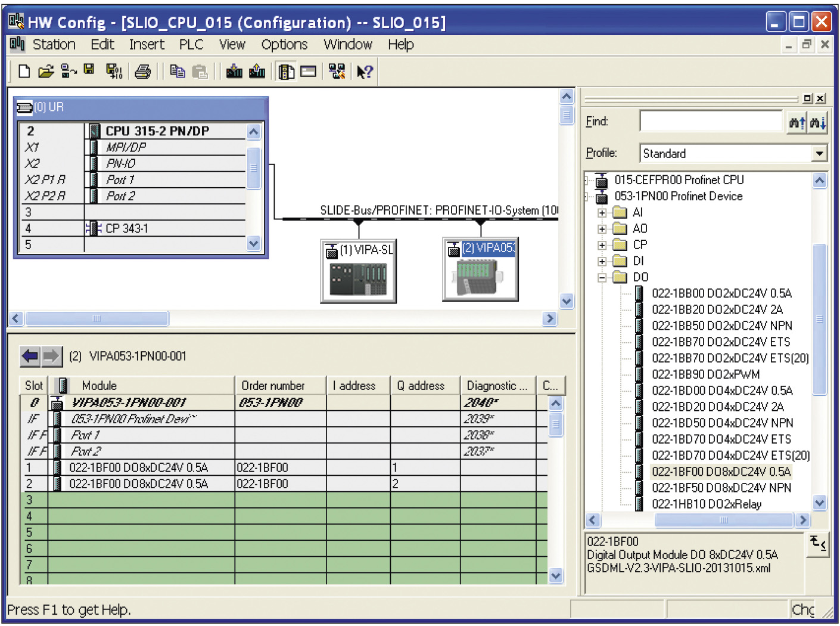Select CPU 315-2 PN/DP rack row
840x626 pixels.
133,131
